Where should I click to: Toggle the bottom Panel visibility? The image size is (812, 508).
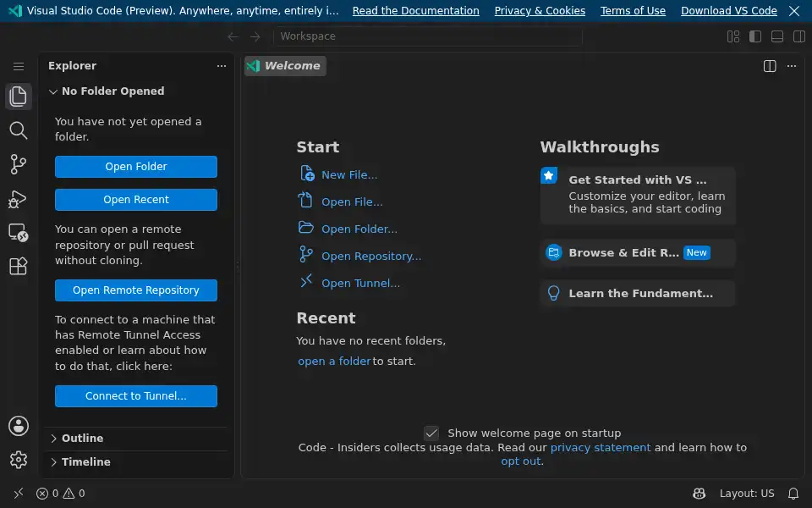777,36
